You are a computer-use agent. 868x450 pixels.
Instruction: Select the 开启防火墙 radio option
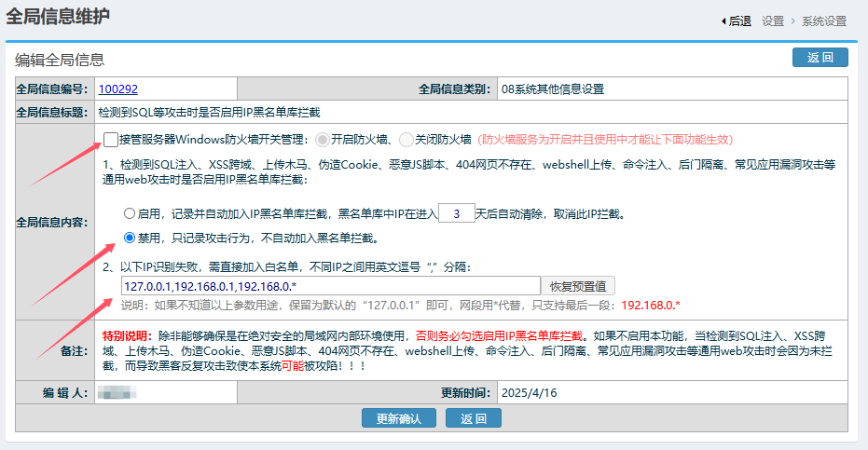pyautogui.click(x=323, y=140)
